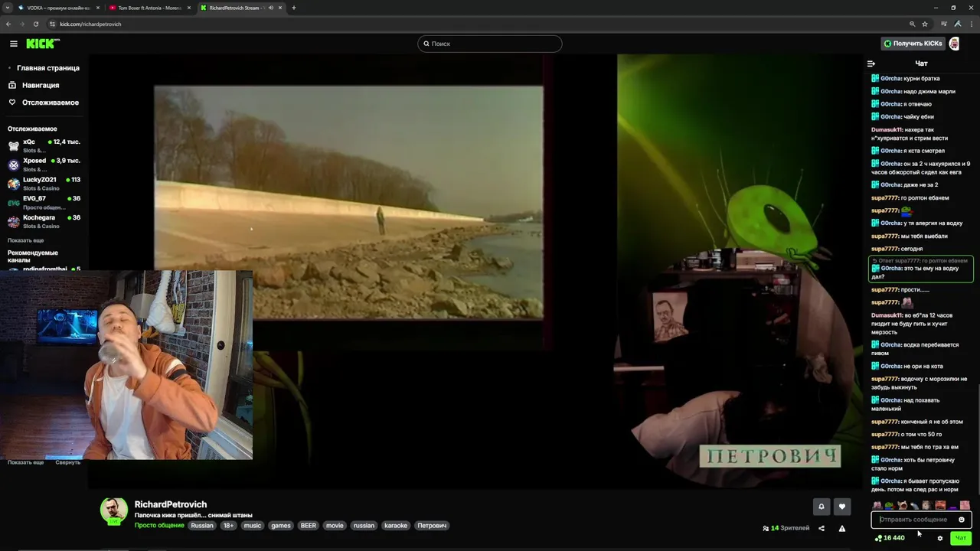Report the stream with the warning icon
This screenshot has width=980, height=551.
(842, 528)
